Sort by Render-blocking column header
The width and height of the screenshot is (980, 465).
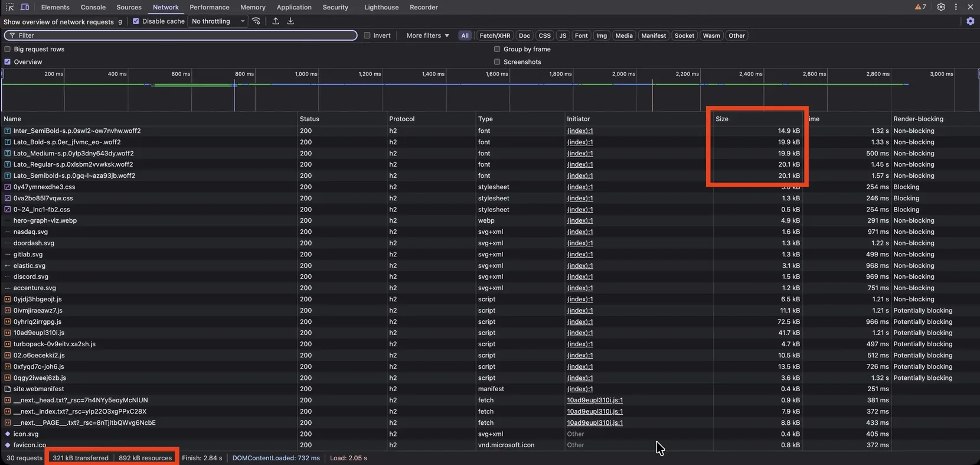coord(935,119)
